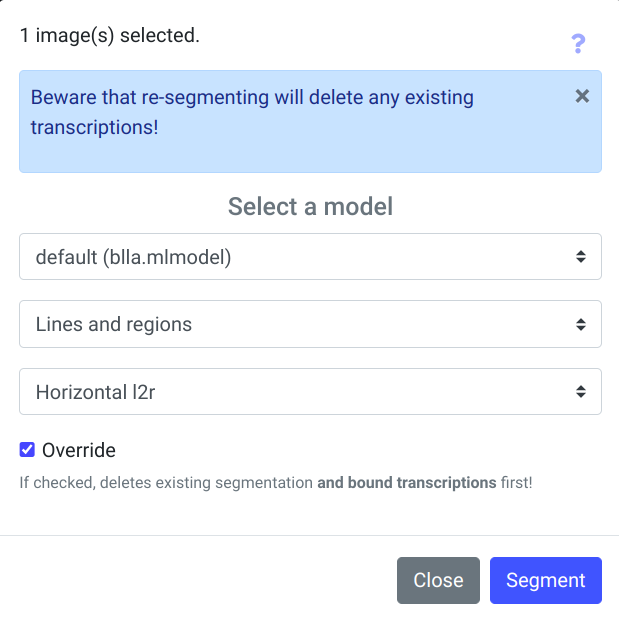Click the word "transcriptions!" in the alert
This screenshot has width=619, height=619.
(95, 128)
